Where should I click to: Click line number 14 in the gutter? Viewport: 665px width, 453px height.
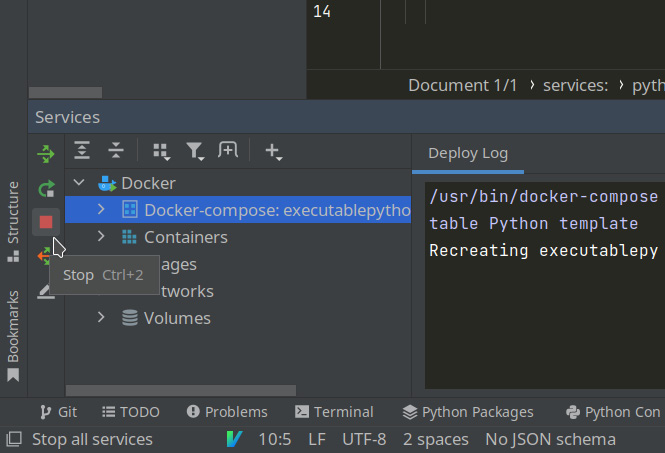pos(321,11)
